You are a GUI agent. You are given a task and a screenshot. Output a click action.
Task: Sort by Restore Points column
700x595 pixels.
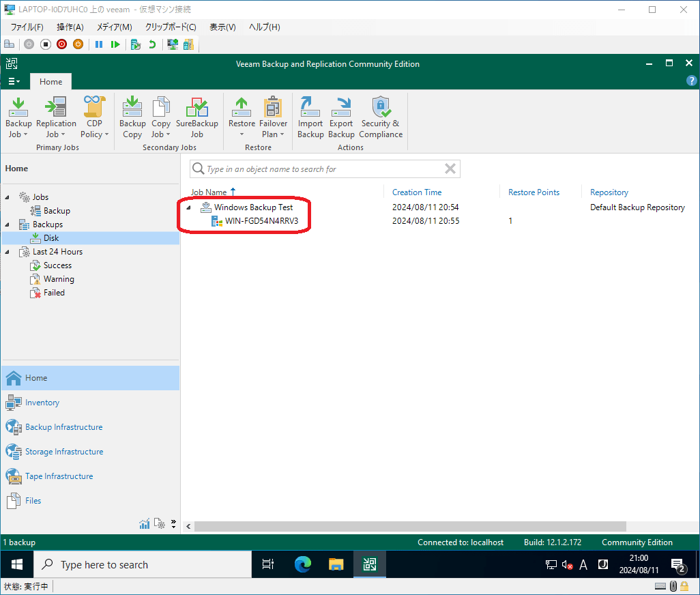click(x=534, y=192)
